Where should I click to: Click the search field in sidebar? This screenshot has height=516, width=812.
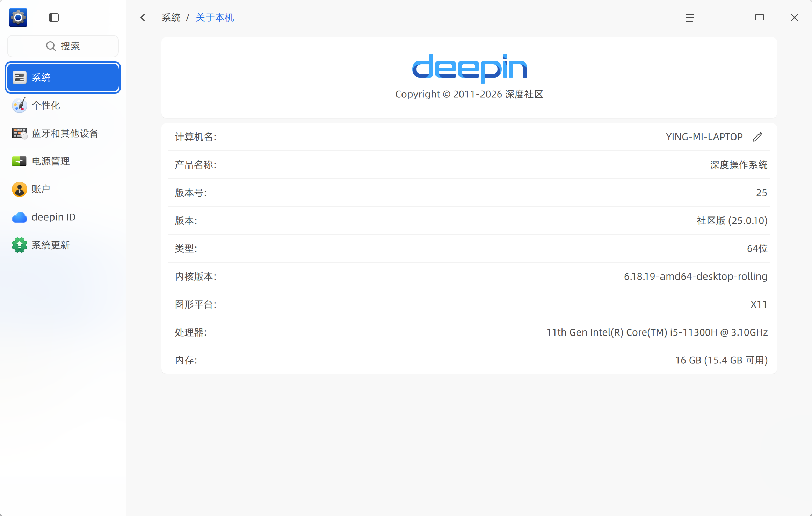coord(63,46)
